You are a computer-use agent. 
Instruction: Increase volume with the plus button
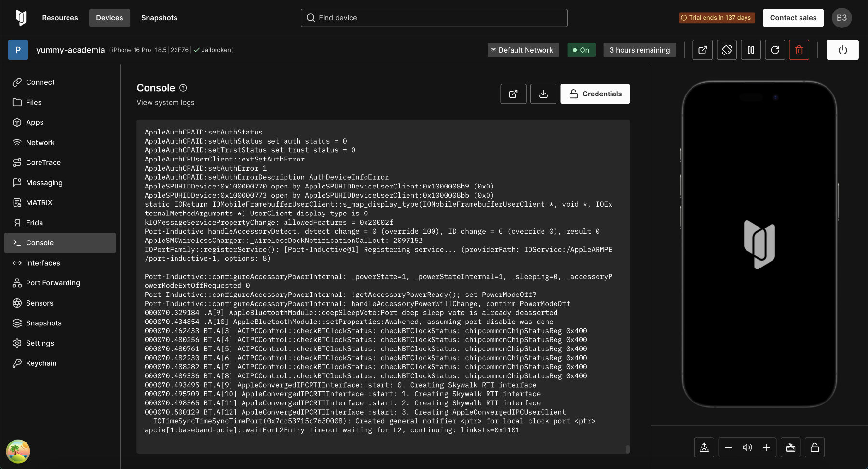(x=766, y=448)
